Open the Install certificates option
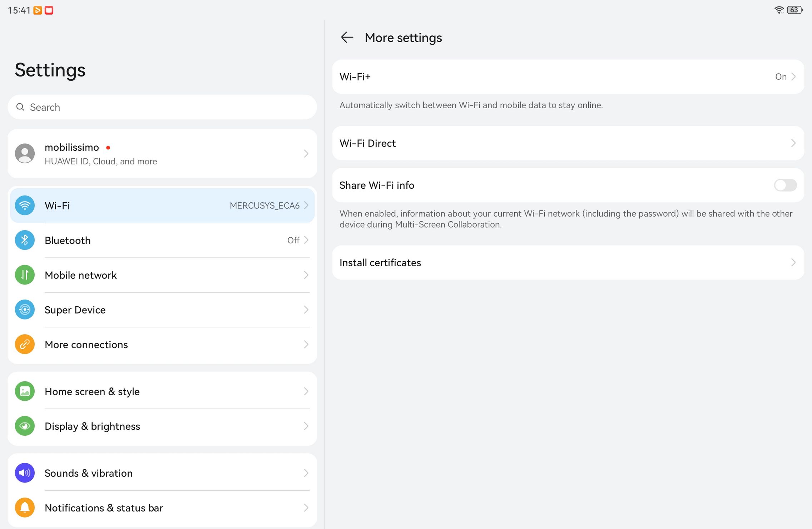The image size is (812, 529). (568, 262)
